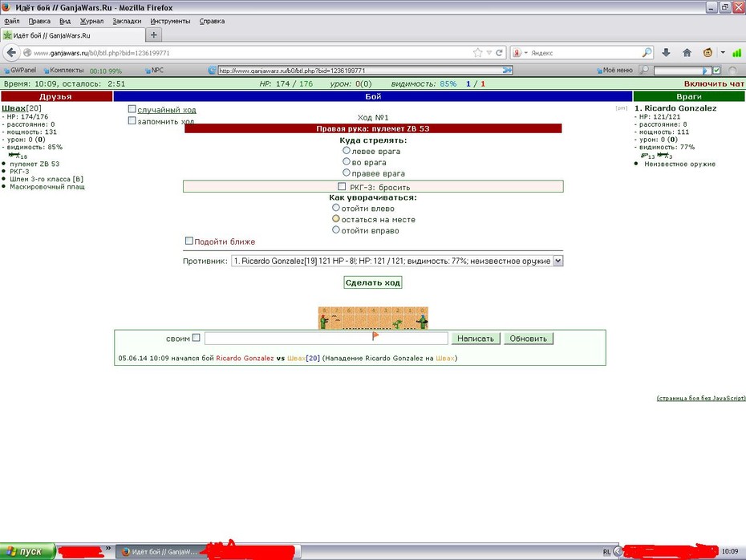Click the GW panel search field

[x=679, y=71]
